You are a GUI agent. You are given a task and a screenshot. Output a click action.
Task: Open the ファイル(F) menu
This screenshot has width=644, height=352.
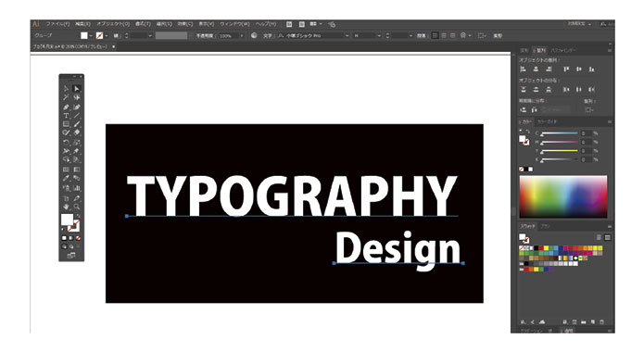[57, 24]
